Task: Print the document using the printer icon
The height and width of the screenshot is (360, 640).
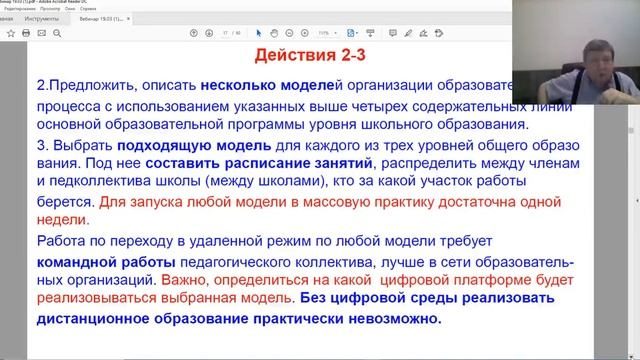Action: tap(26, 33)
